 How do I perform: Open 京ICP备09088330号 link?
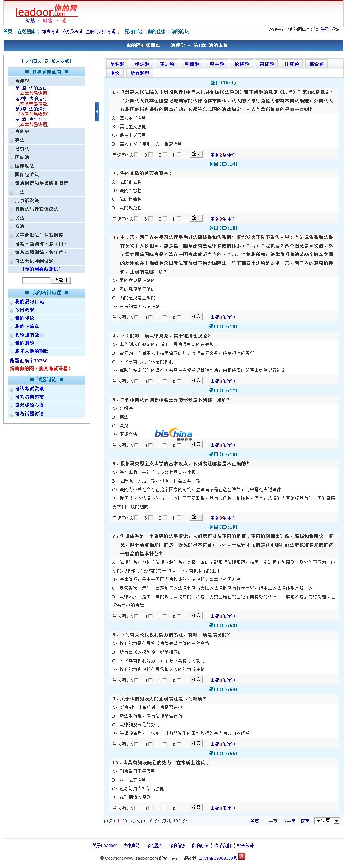pyautogui.click(x=218, y=858)
